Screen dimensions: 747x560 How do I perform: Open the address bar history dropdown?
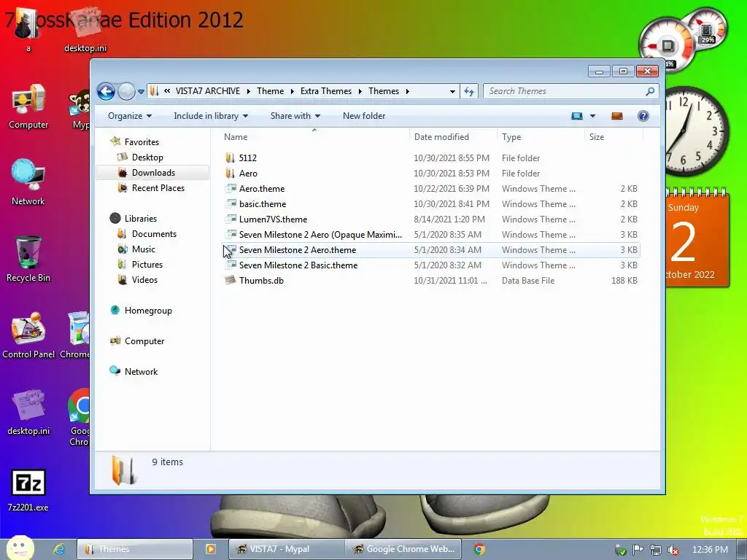click(x=452, y=91)
